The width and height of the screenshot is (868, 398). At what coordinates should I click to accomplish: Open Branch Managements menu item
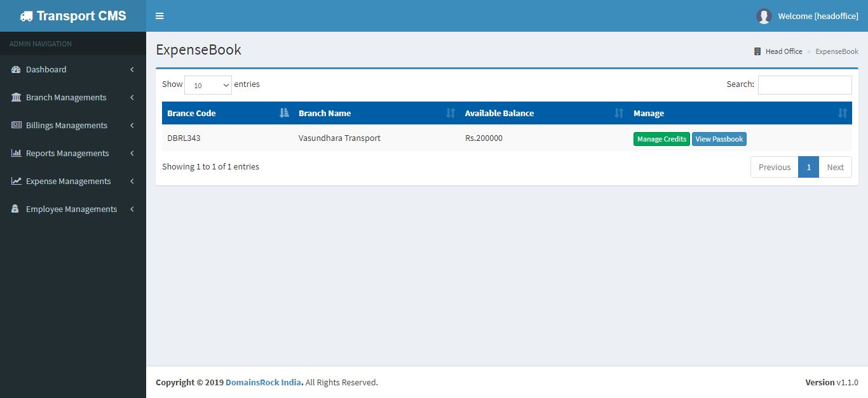(73, 97)
